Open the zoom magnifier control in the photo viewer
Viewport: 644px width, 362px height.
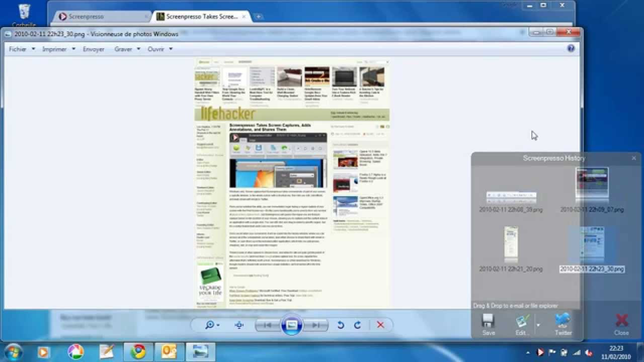(212, 325)
